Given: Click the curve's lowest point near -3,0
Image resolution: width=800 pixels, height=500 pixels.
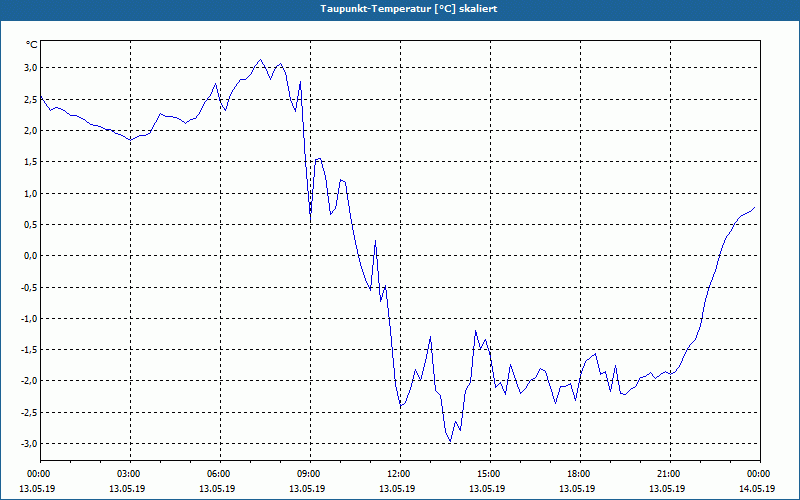Looking at the screenshot, I should (450, 441).
